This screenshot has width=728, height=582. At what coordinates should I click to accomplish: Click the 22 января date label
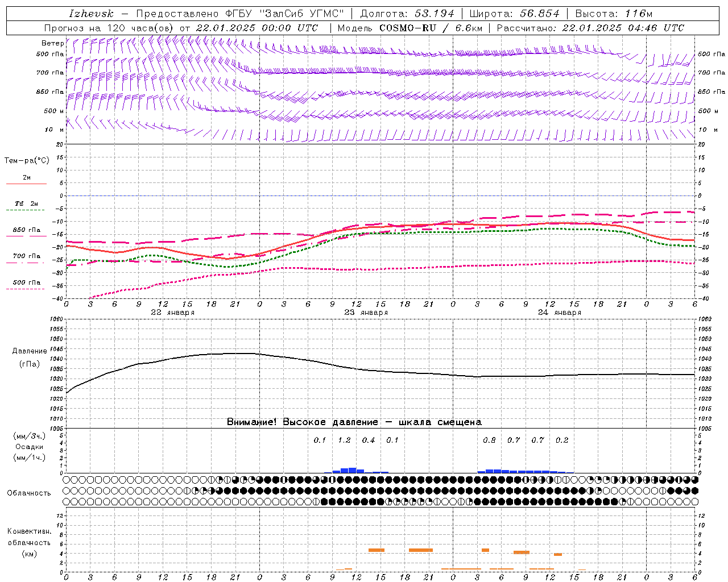pyautogui.click(x=172, y=313)
